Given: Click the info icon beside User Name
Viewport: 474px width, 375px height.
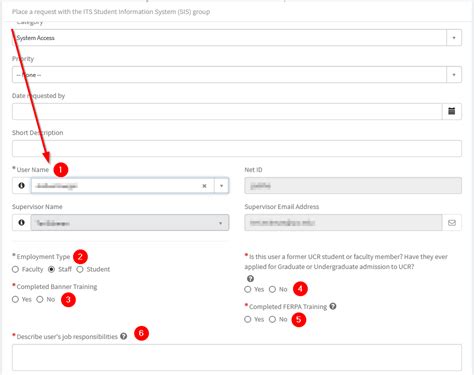Looking at the screenshot, I should (22, 186).
